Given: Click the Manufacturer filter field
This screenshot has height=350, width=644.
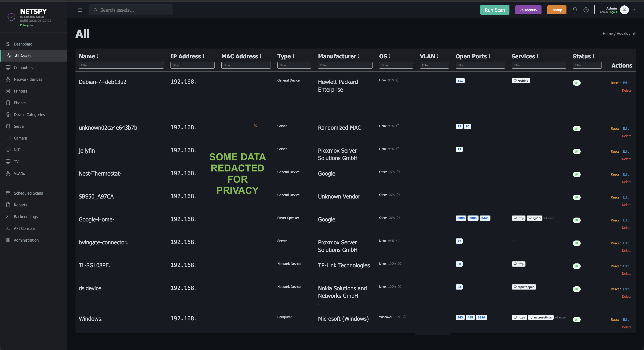Looking at the screenshot, I should tap(345, 65).
